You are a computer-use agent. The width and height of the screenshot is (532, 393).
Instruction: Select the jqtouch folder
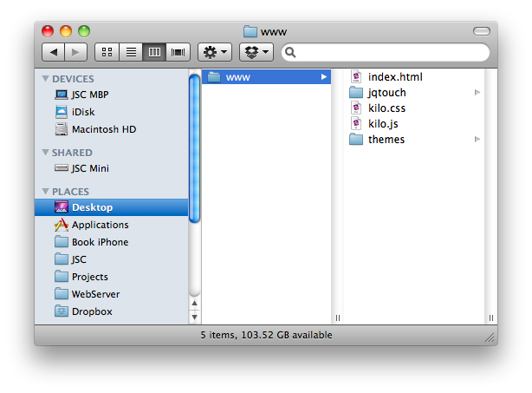click(x=386, y=93)
